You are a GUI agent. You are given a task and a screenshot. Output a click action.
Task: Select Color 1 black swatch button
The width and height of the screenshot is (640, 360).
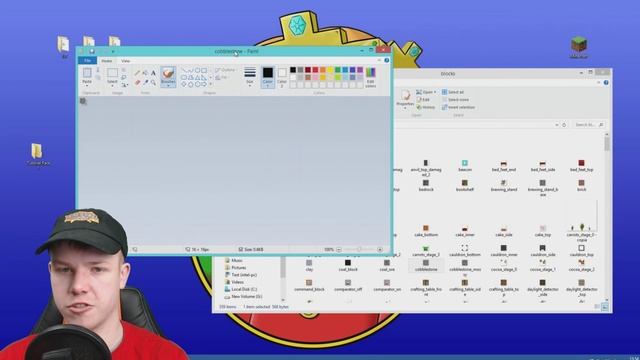[268, 77]
